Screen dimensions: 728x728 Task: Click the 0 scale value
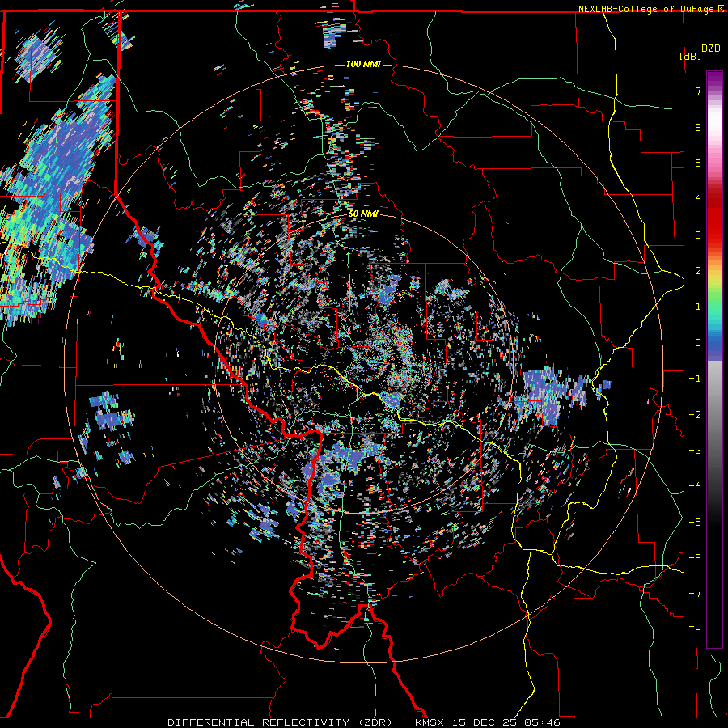[698, 343]
